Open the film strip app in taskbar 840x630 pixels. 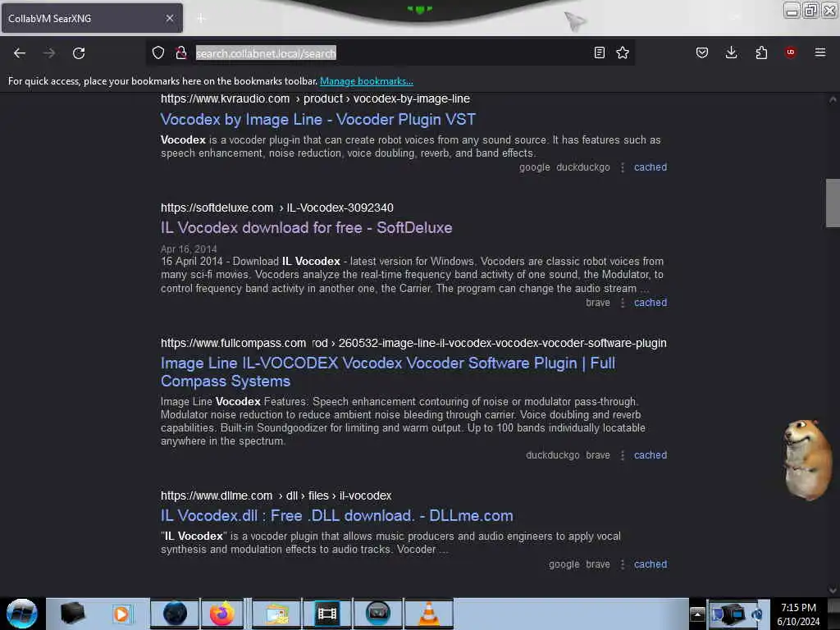326,614
